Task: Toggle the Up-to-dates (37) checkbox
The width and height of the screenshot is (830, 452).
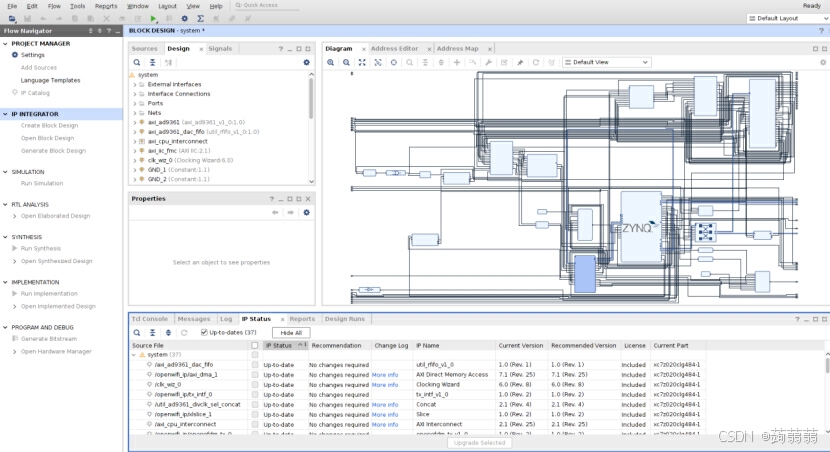Action: (x=204, y=332)
